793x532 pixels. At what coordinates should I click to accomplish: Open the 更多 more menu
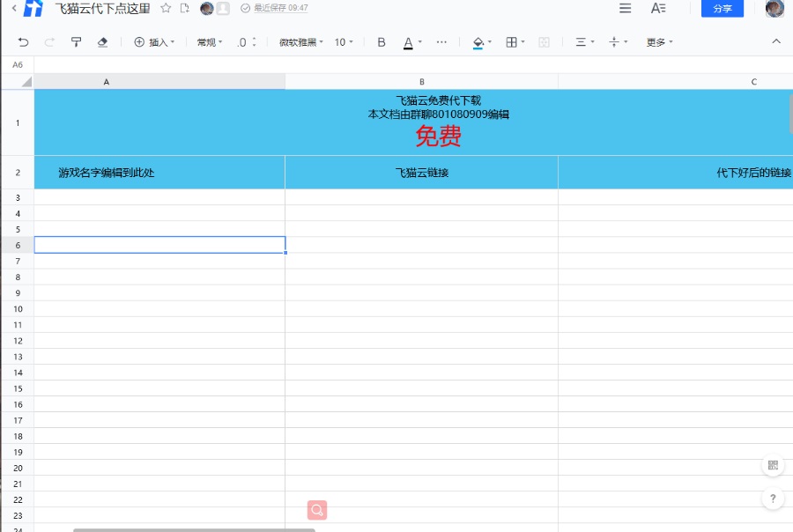pyautogui.click(x=659, y=42)
